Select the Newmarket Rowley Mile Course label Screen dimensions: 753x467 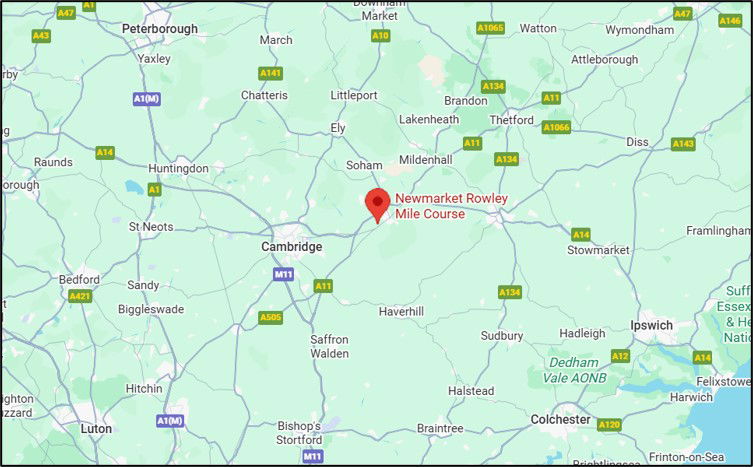451,206
